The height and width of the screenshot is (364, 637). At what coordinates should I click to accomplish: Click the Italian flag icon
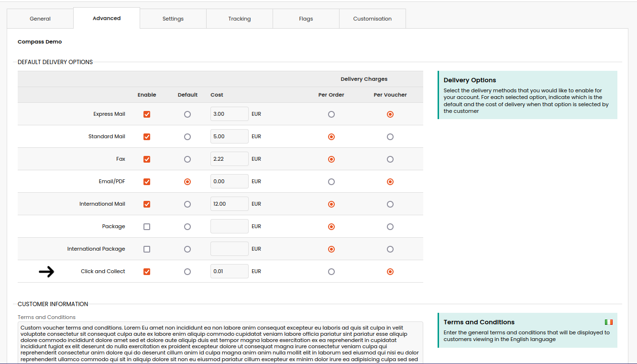point(608,322)
